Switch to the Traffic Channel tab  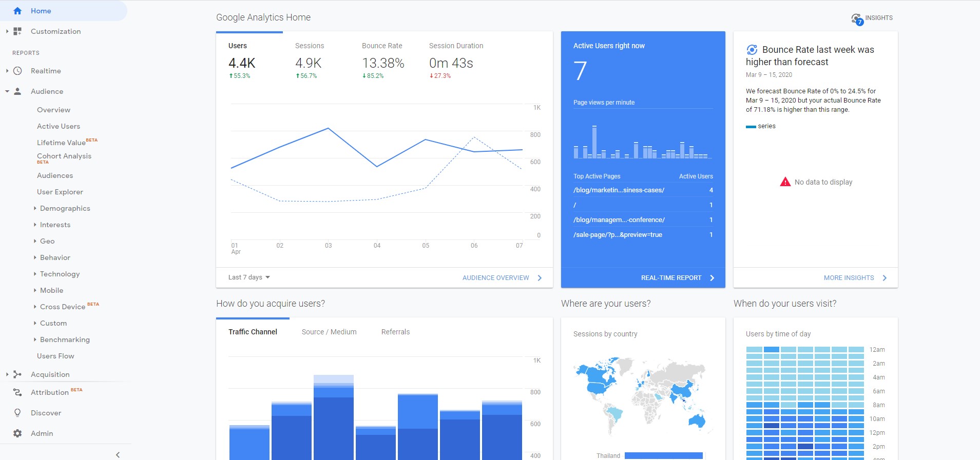(253, 332)
